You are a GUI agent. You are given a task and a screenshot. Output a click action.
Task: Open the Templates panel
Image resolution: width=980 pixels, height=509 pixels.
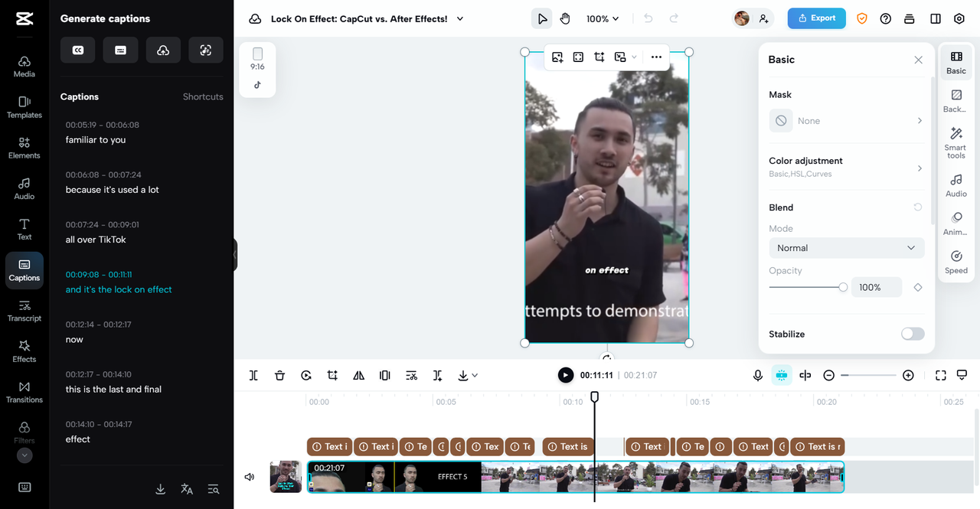24,107
